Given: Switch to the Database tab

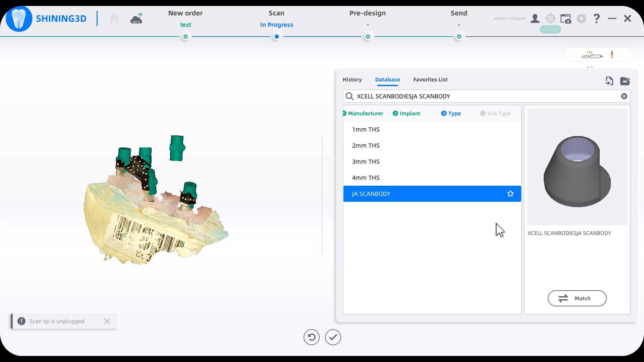Looking at the screenshot, I should 387,79.
